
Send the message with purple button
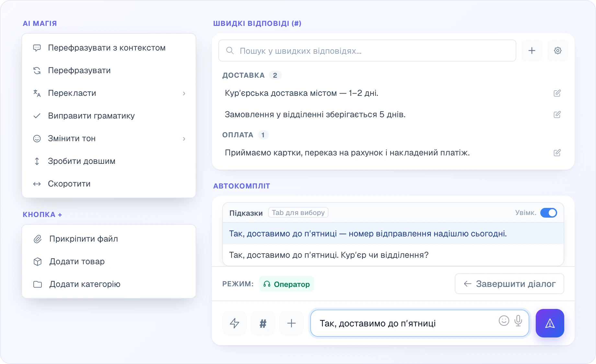coord(550,323)
